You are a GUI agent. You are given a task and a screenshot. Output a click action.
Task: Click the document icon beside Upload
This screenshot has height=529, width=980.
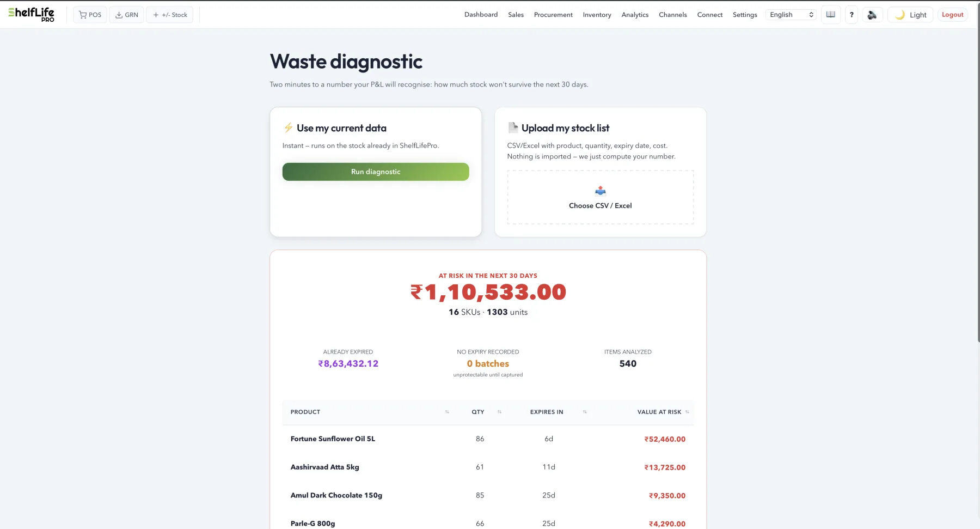(x=513, y=127)
